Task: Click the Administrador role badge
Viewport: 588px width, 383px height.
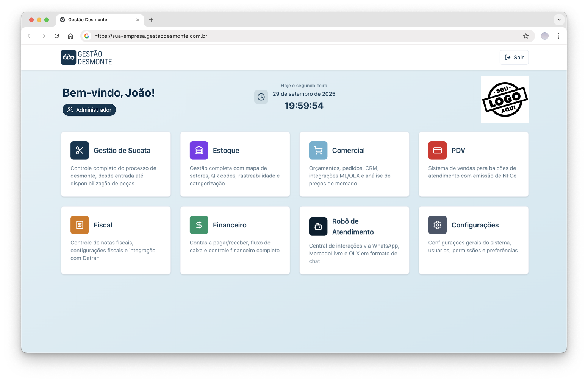Action: pos(89,110)
